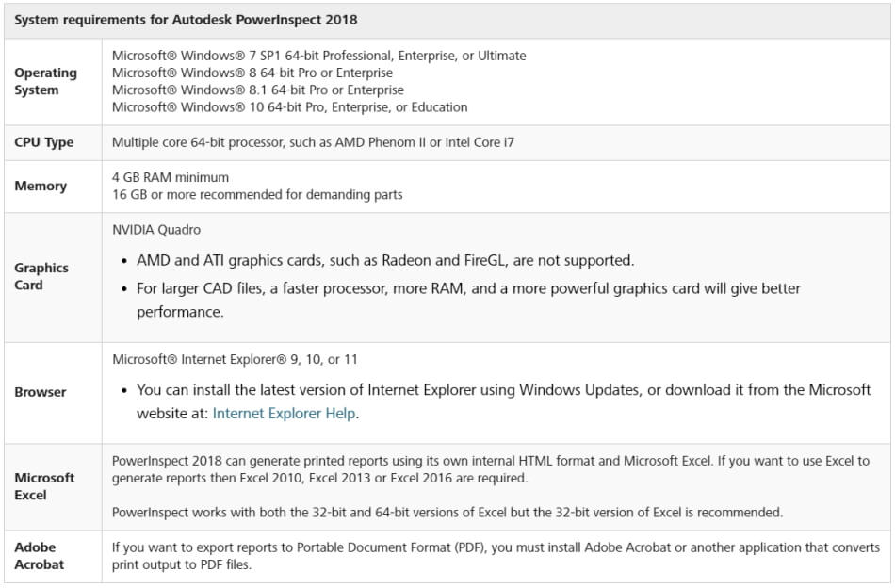The height and width of the screenshot is (588, 895).
Task: Click the table title about PowerInspect 2018
Action: [x=186, y=20]
